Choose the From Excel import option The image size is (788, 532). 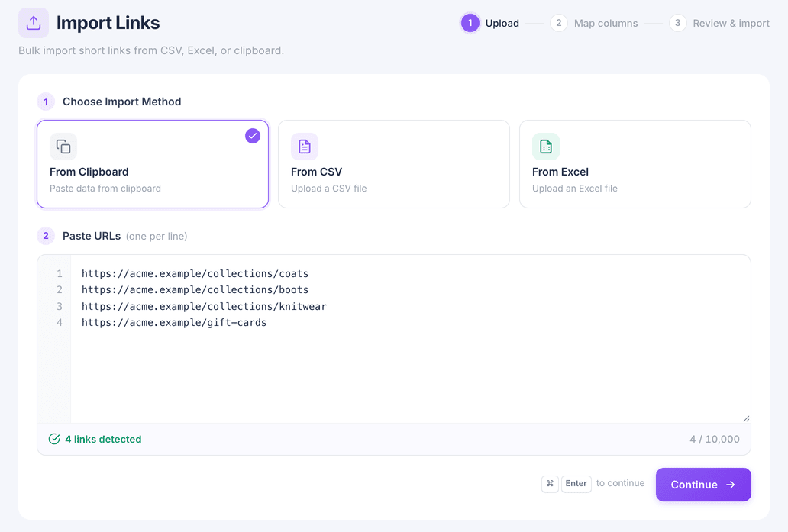click(x=635, y=164)
